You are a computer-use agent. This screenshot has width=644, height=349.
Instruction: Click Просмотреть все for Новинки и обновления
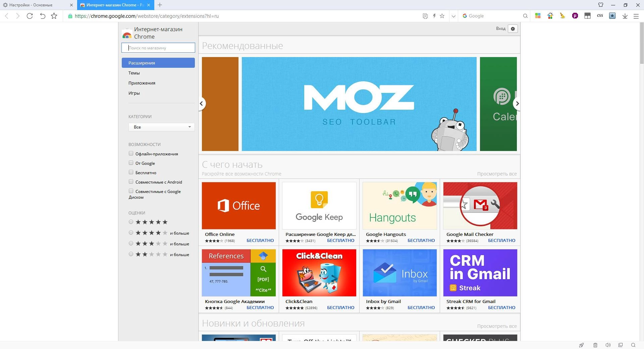tap(497, 326)
